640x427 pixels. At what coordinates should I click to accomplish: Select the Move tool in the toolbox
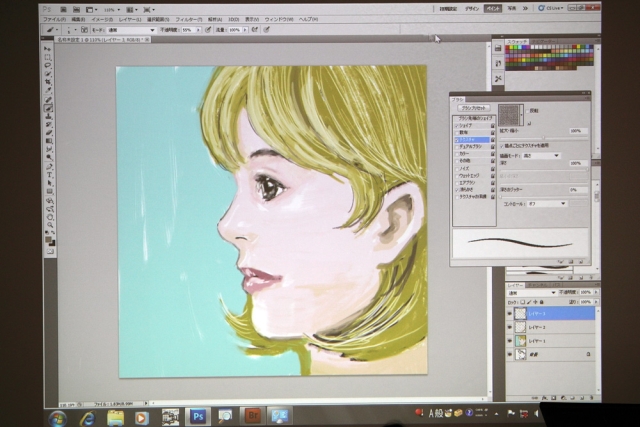tap(48, 49)
